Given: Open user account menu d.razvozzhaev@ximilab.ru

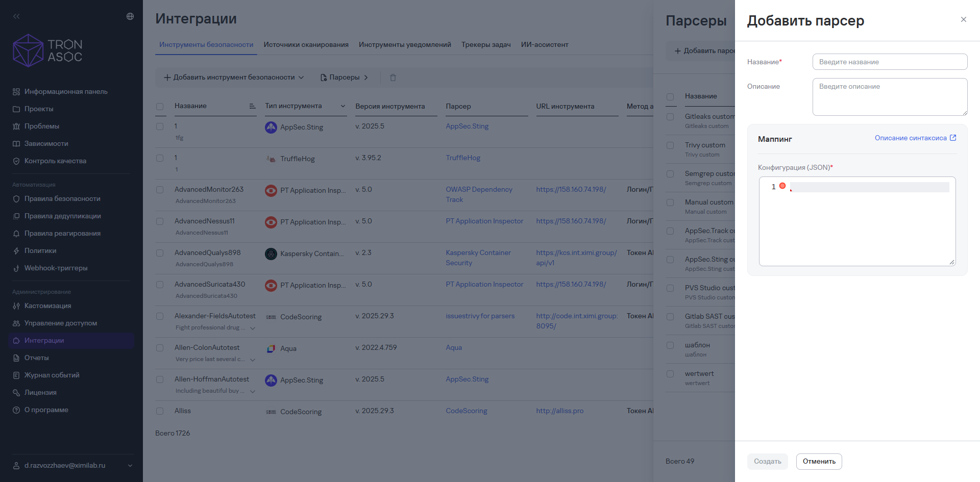Looking at the screenshot, I should pyautogui.click(x=72, y=465).
